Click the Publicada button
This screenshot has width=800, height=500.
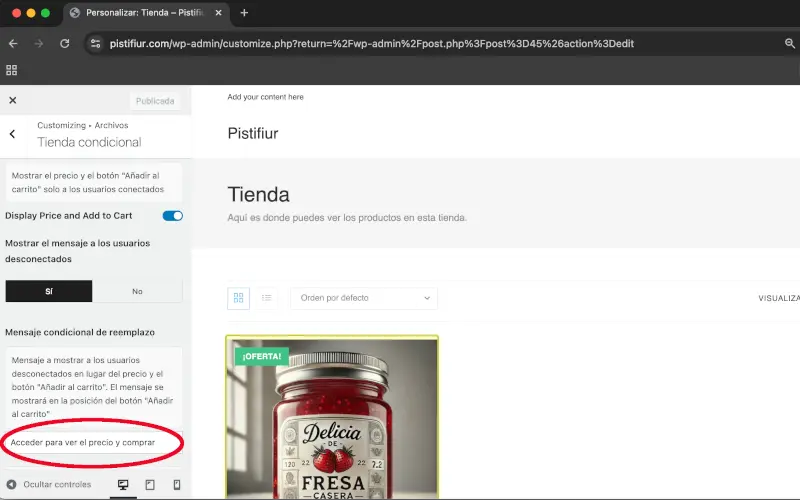(155, 101)
